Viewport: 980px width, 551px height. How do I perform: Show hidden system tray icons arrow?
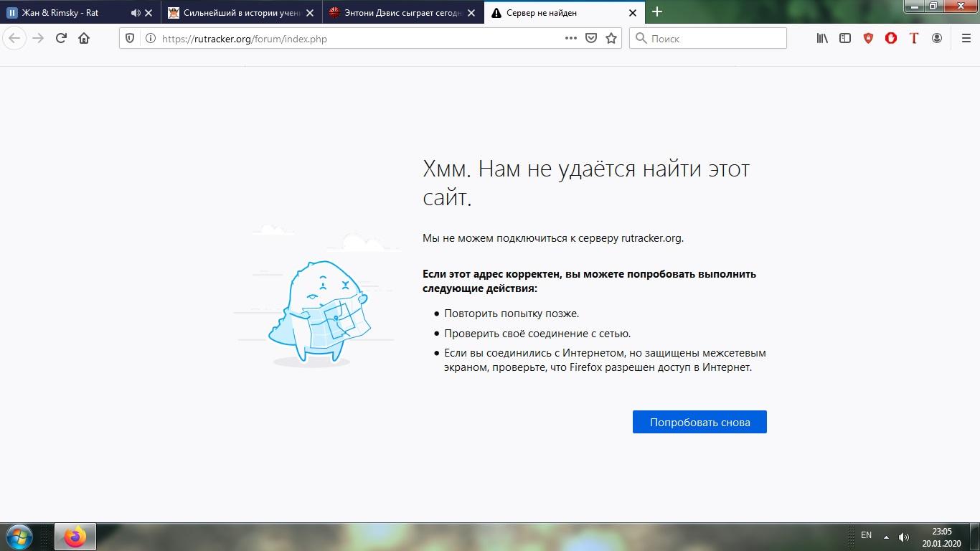pyautogui.click(x=886, y=537)
